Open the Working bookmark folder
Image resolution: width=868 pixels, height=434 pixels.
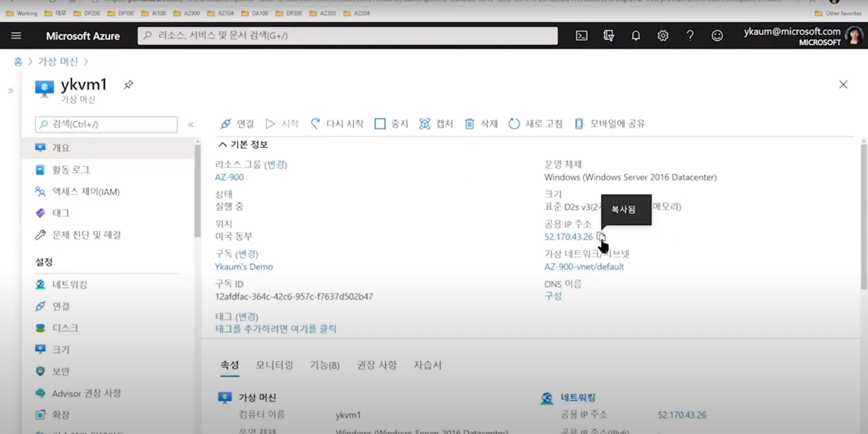[22, 13]
